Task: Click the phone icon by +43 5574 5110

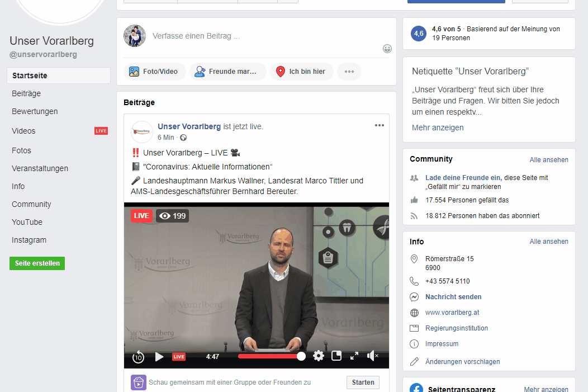Action: coord(414,281)
